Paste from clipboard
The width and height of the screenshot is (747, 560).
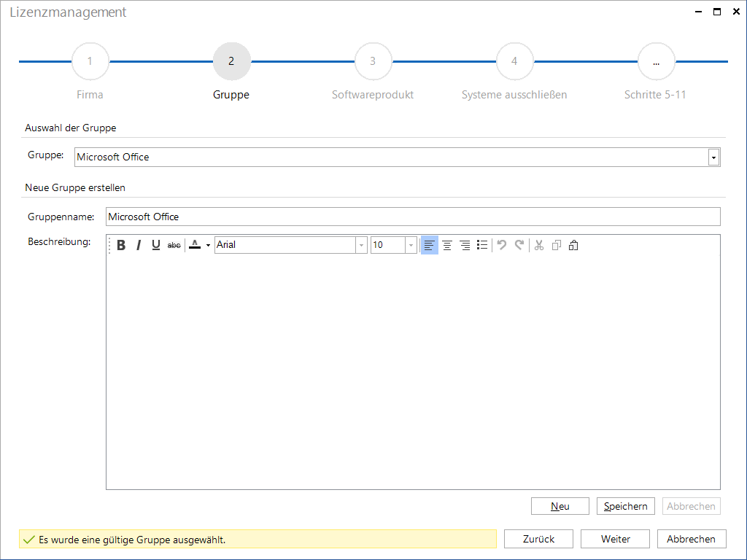[x=573, y=245]
